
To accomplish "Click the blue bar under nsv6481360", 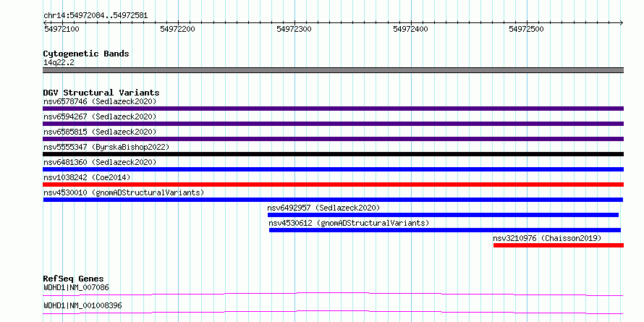I will pyautogui.click(x=333, y=169).
